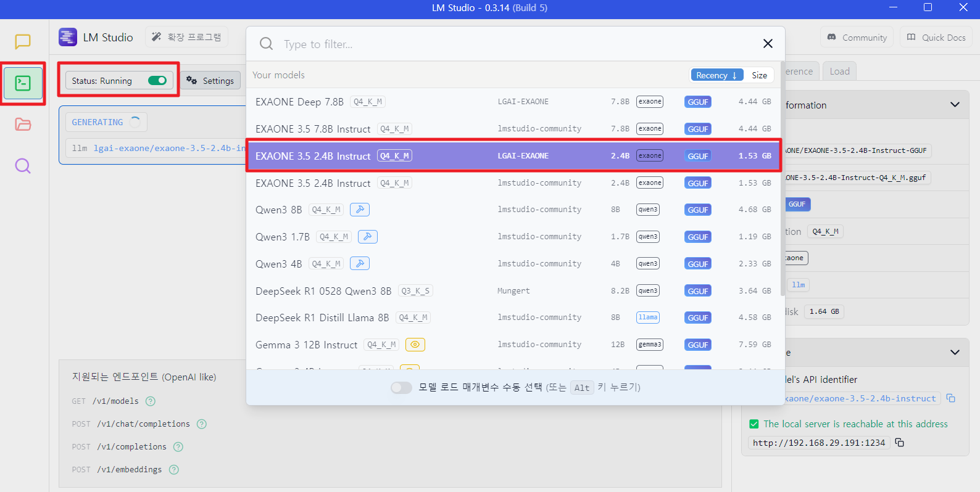Click the GET /v1/models endpoint text

[x=105, y=401]
